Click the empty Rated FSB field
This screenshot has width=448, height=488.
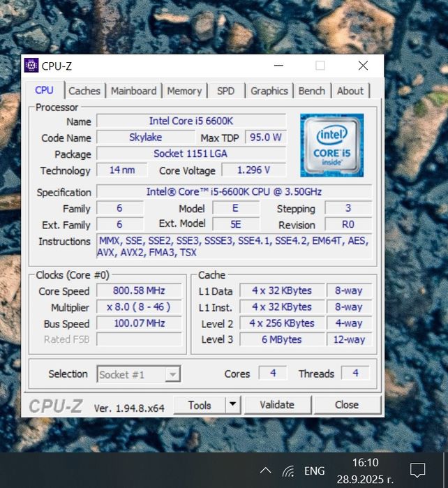coord(139,339)
